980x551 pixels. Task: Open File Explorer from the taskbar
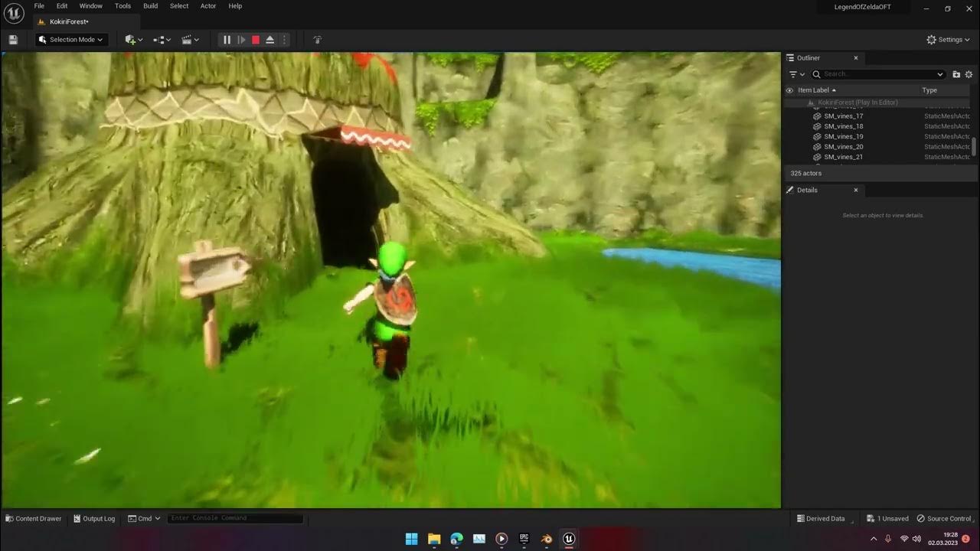[x=434, y=539]
